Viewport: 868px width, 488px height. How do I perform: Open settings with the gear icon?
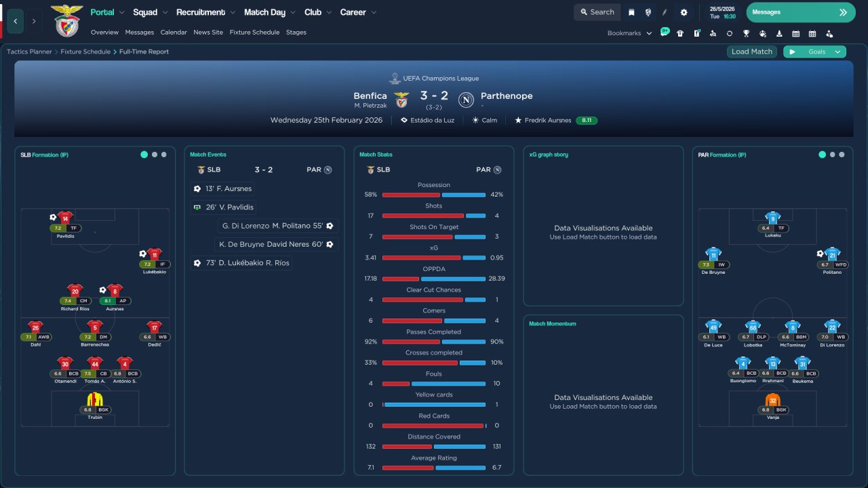pyautogui.click(x=684, y=12)
